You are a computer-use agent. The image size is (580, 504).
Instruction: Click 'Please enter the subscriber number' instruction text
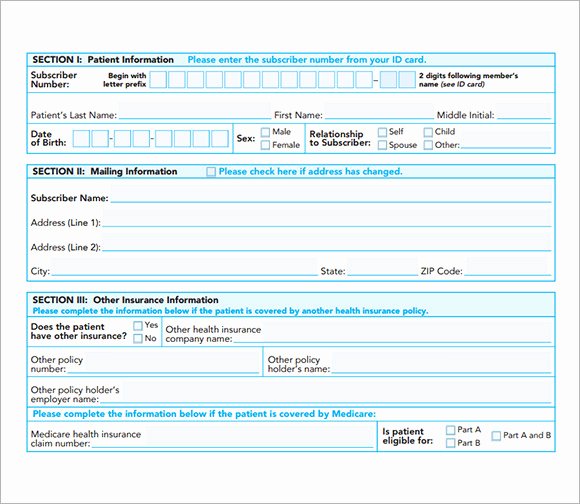click(307, 60)
